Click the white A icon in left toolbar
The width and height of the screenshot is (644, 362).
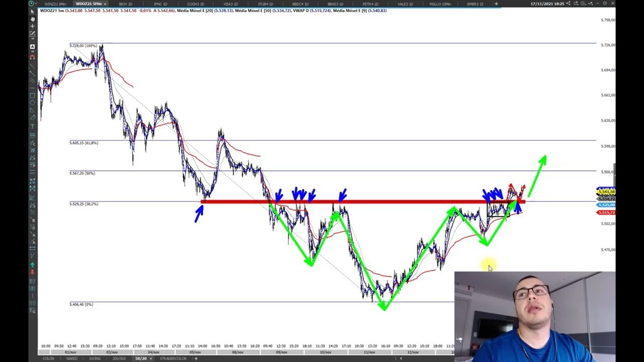(33, 47)
